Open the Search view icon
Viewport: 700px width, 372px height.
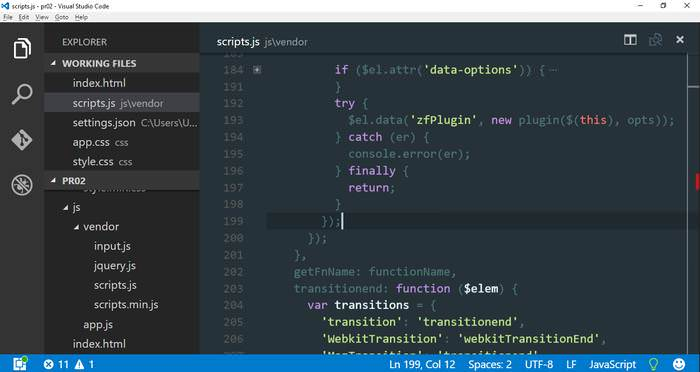(22, 94)
